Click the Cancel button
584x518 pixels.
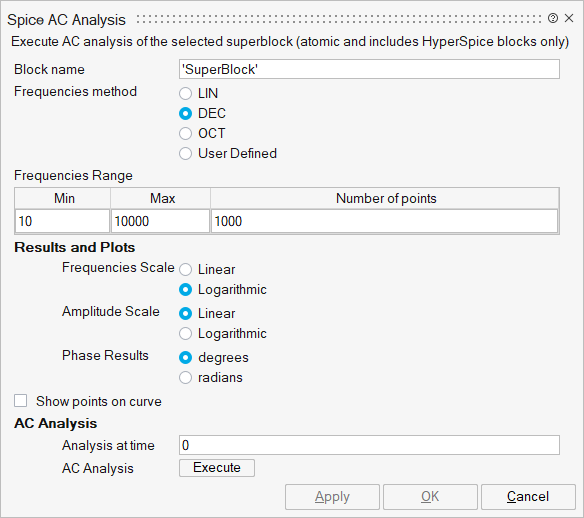528,497
